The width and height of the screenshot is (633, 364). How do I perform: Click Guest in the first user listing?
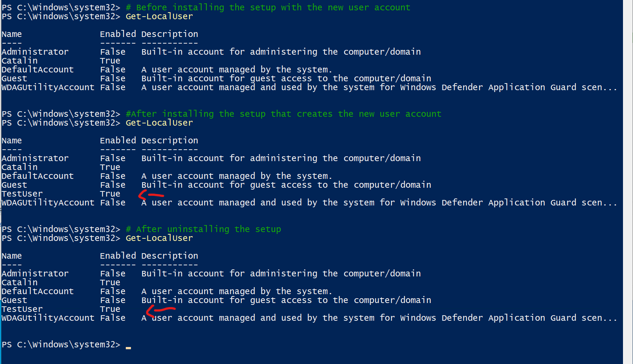click(x=14, y=79)
